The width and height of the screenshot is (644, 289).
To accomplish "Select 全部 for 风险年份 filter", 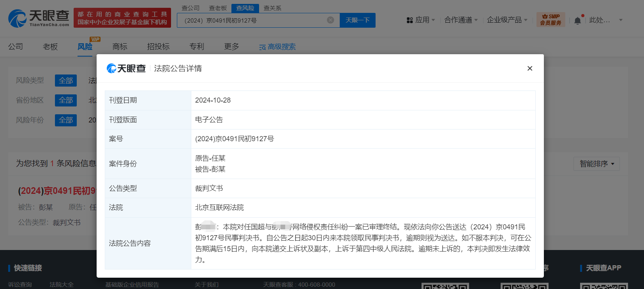I will pos(66,120).
